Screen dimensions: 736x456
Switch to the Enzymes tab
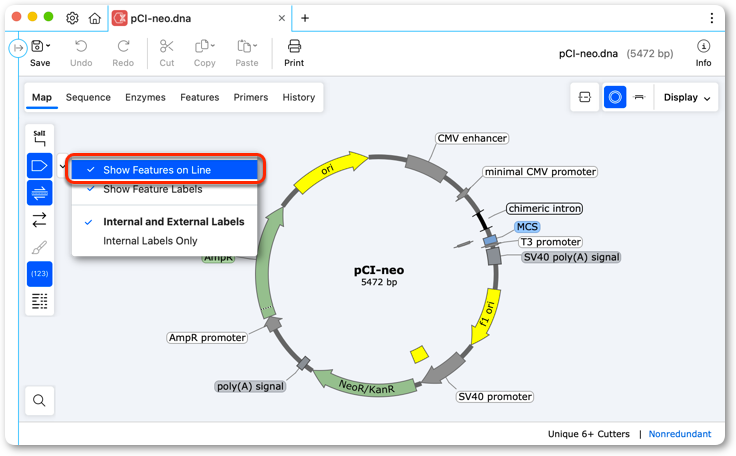(x=145, y=97)
